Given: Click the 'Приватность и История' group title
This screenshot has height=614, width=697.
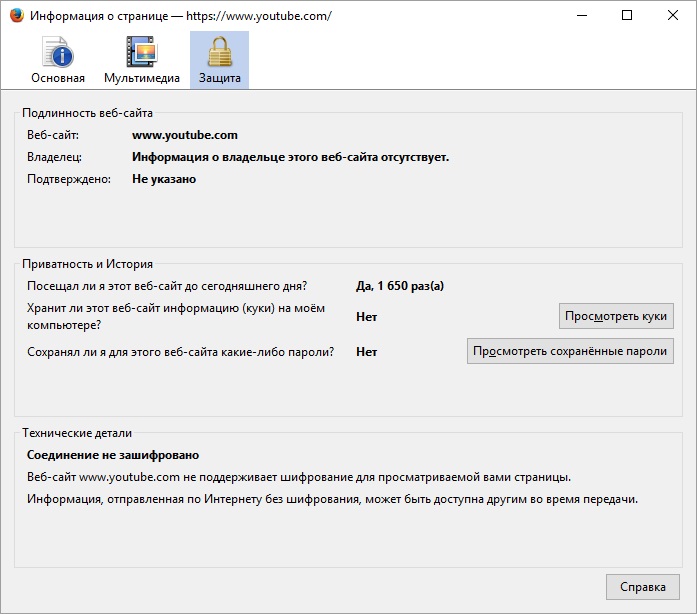Looking at the screenshot, I should coord(88,264).
